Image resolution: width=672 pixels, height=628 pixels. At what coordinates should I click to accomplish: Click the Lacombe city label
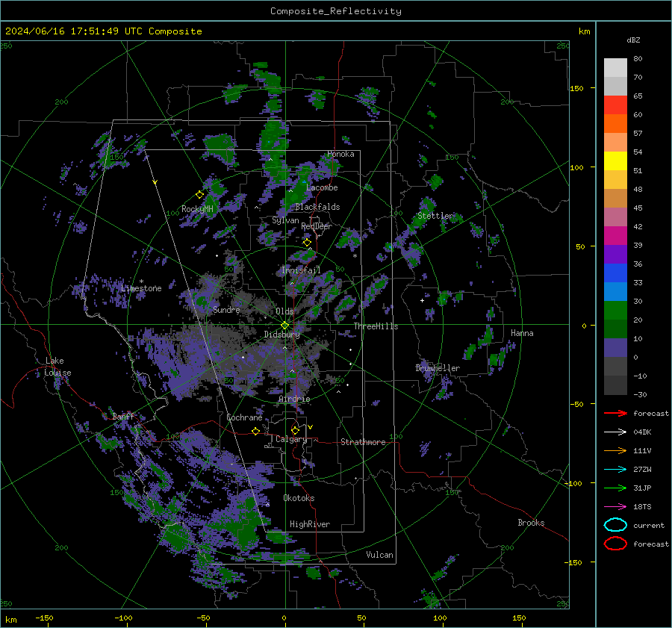322,187
